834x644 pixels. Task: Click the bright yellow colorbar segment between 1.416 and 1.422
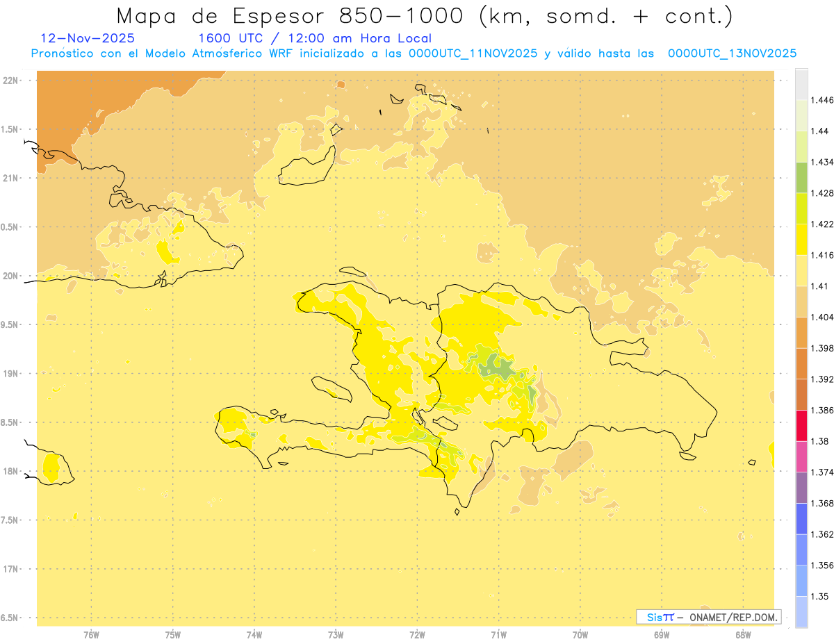(801, 240)
